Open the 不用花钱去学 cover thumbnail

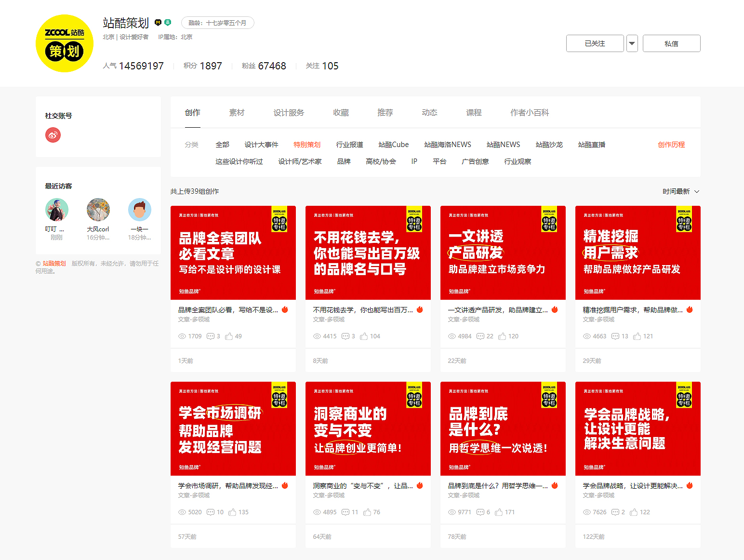368,253
